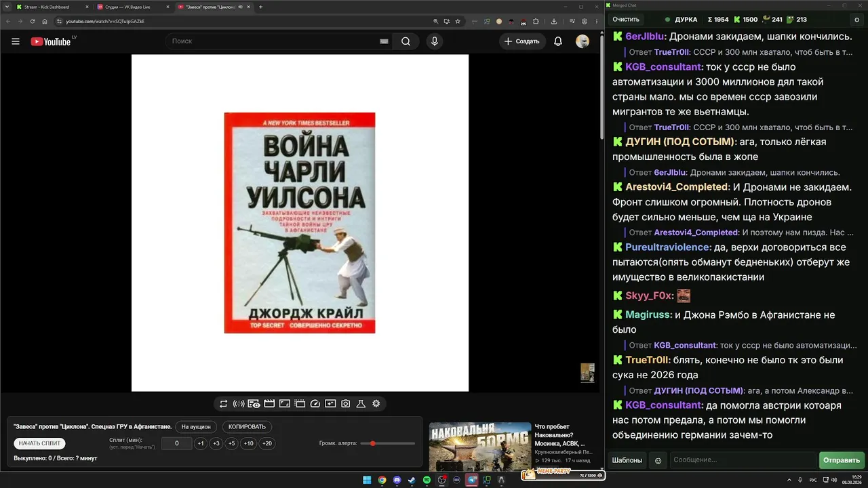The image size is (868, 488).
Task: Open the small thumbnail at the player's edge
Action: click(587, 373)
